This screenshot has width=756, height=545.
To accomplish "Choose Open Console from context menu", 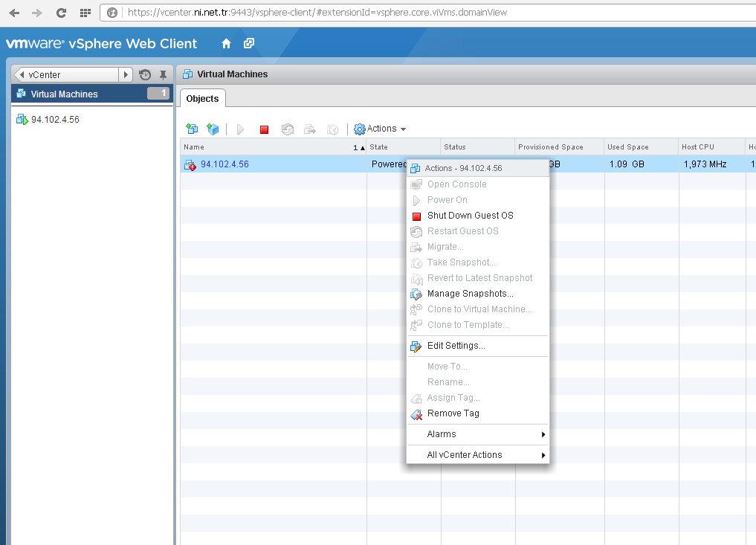I will pos(478,184).
